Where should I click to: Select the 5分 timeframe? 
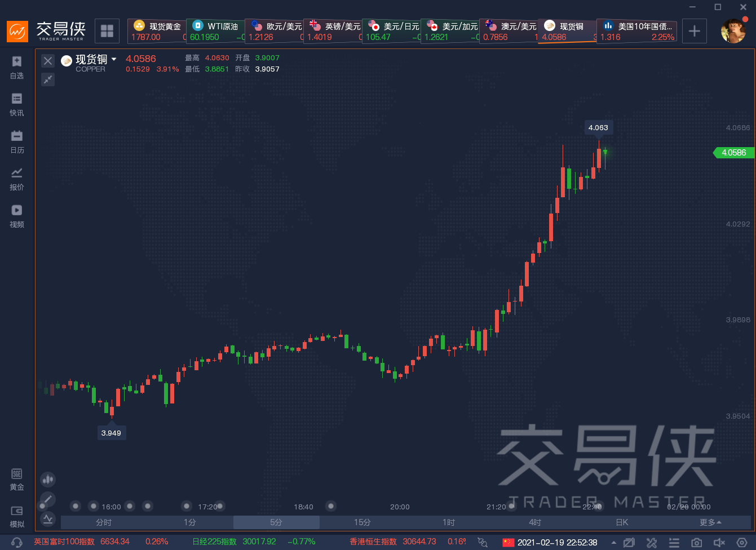[x=276, y=522]
